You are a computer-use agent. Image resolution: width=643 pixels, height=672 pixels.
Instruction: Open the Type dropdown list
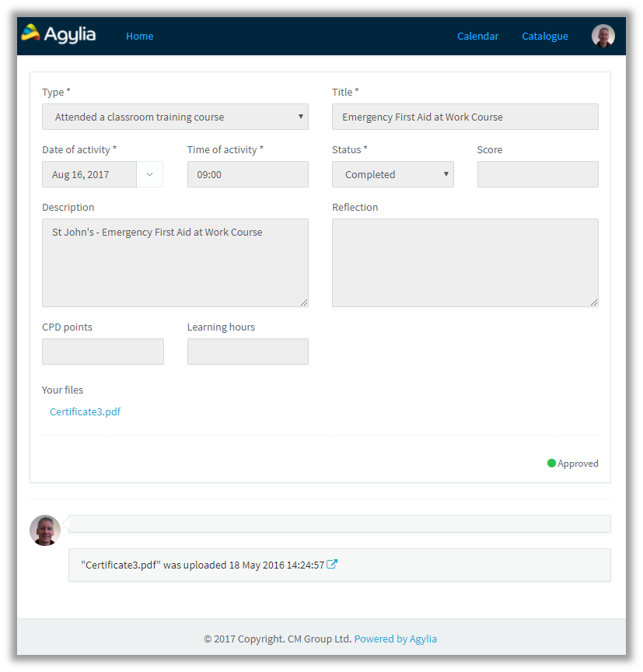(x=175, y=117)
